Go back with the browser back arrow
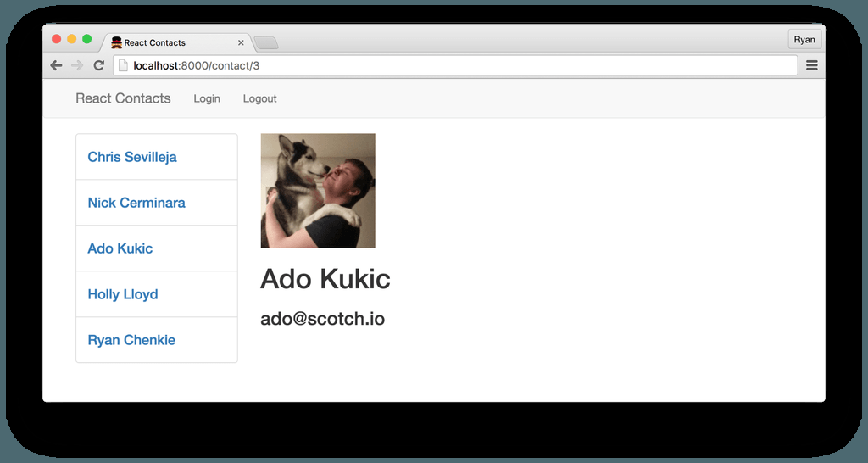 [56, 65]
